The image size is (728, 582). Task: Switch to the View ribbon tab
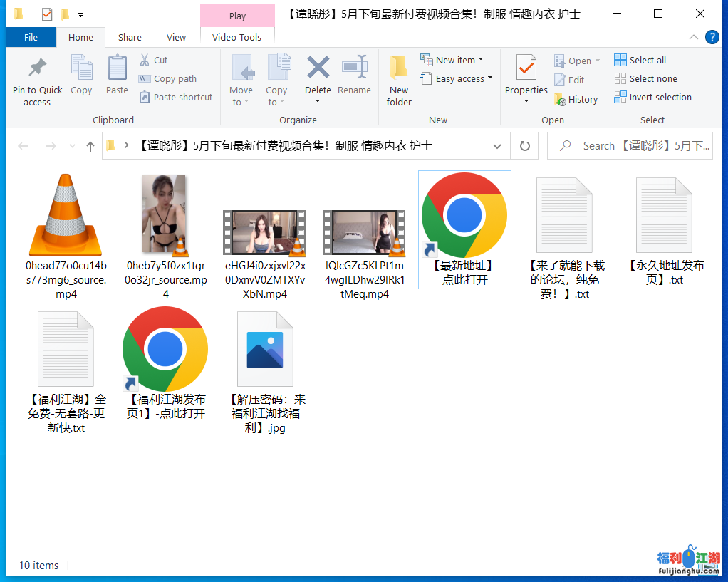point(176,38)
